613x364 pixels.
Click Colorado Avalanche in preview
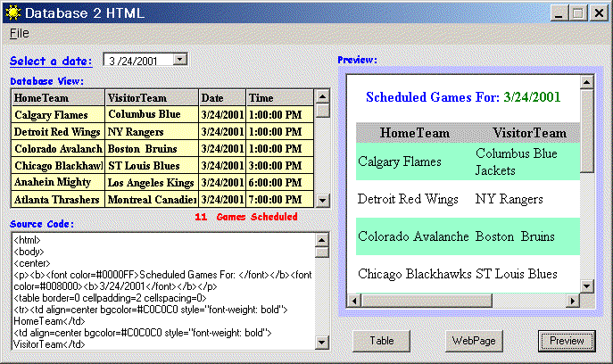tap(413, 236)
